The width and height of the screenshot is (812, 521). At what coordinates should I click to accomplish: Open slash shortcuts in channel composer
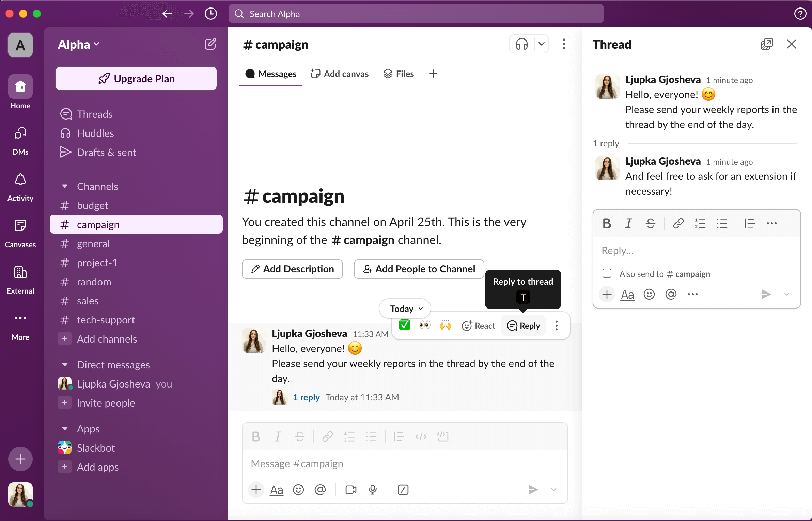pos(403,490)
